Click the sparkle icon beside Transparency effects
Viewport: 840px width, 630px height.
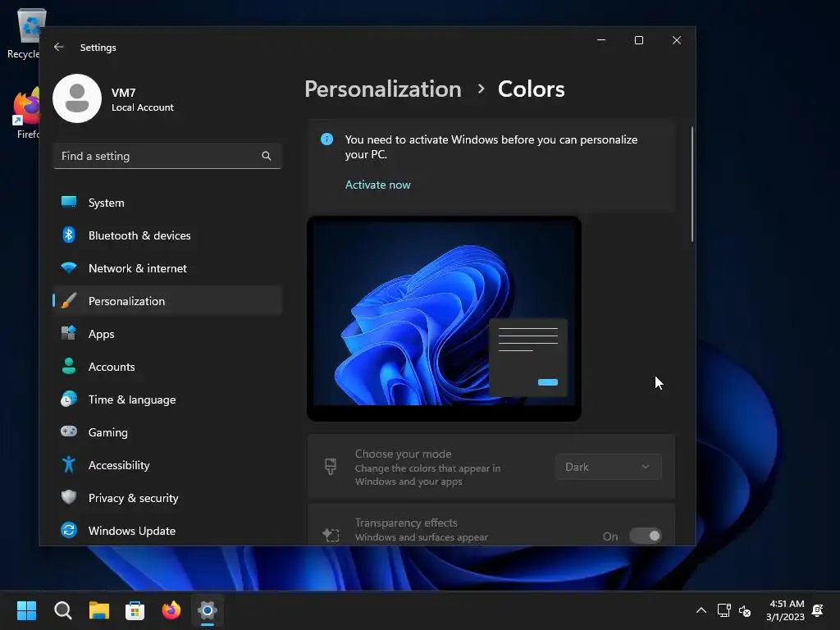click(331, 535)
